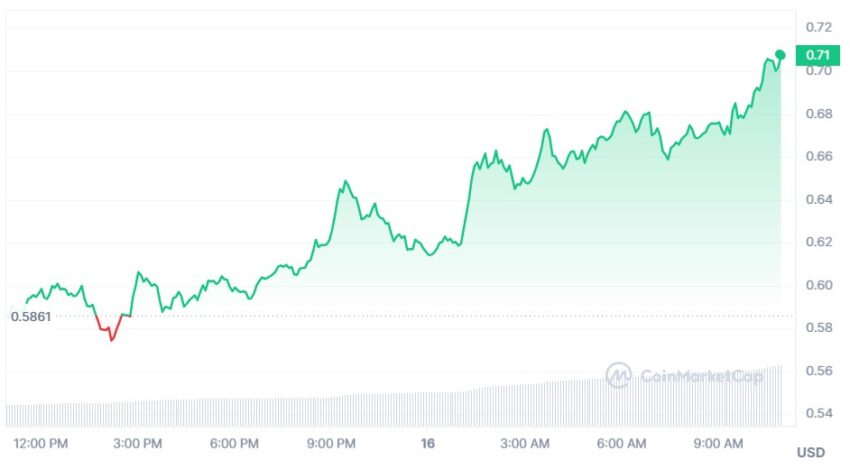This screenshot has height=469, width=850.
Task: Click the 6:00 PM time axis label
Action: 234,444
